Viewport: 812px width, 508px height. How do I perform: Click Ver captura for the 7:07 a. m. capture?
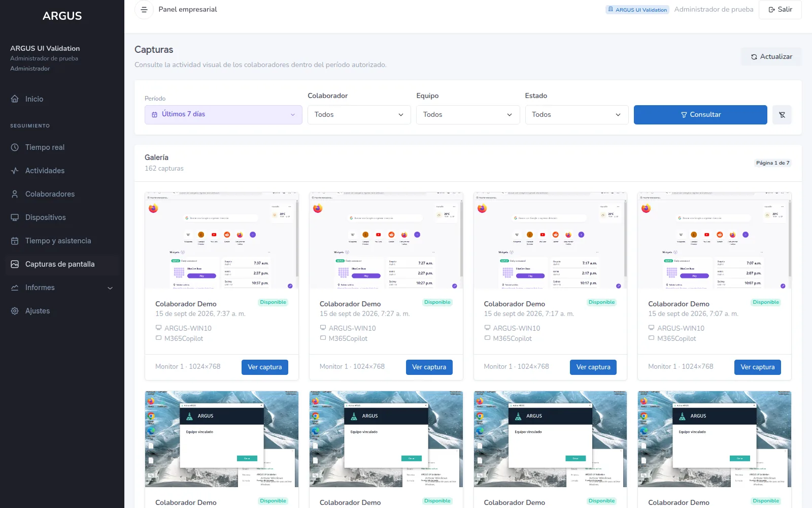tap(758, 367)
